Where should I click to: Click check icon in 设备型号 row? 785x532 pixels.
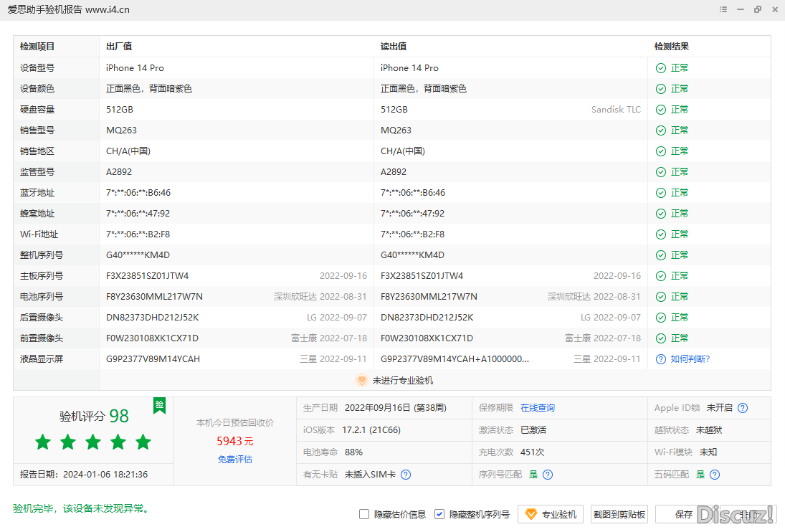coord(661,68)
